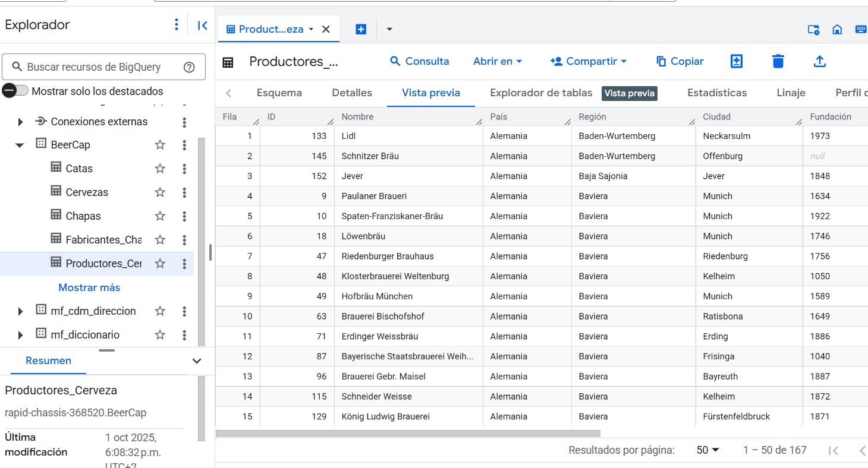The width and height of the screenshot is (868, 468).
Task: Change results per page value 50
Action: tap(708, 450)
